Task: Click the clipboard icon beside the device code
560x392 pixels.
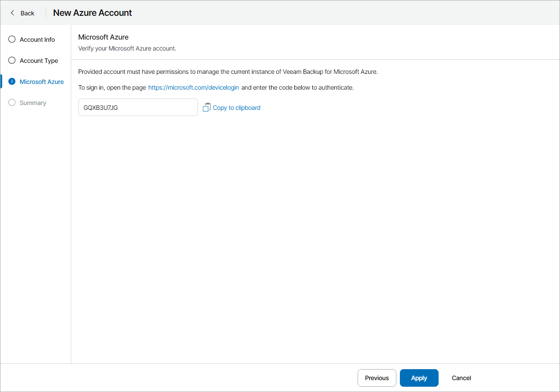Action: point(207,107)
